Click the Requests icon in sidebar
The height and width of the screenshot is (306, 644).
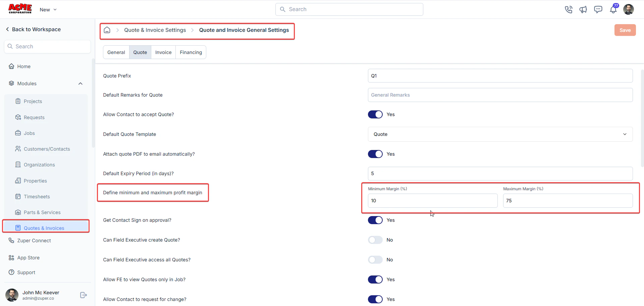[x=18, y=117]
